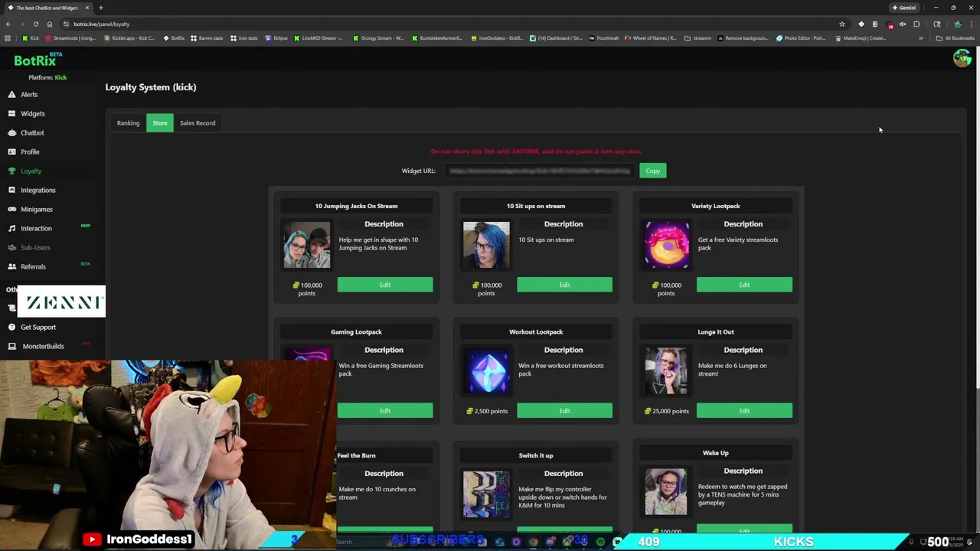The image size is (980, 551).
Task: Click the 25,000 points price label
Action: tap(666, 411)
